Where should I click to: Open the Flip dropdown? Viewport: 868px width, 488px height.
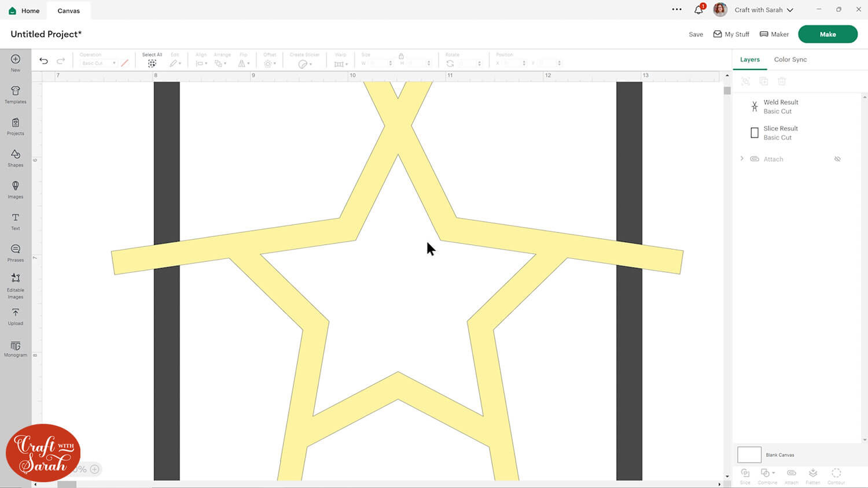coord(244,63)
